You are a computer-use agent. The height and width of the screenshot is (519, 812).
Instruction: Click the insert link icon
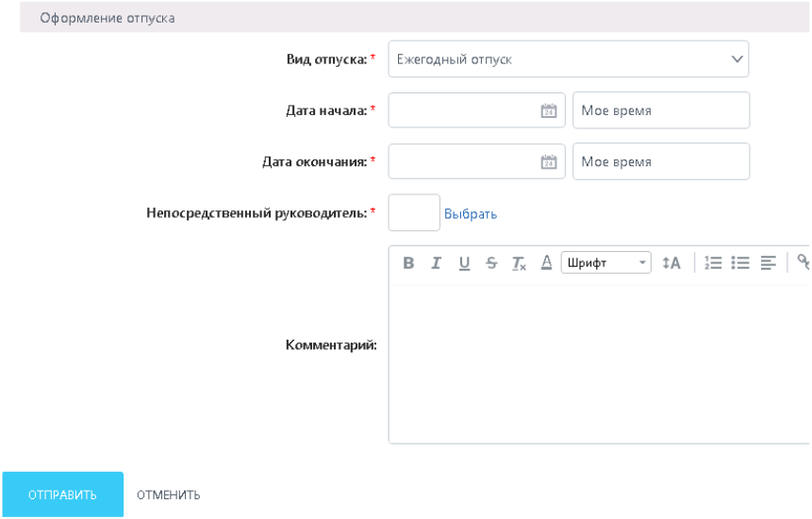804,263
